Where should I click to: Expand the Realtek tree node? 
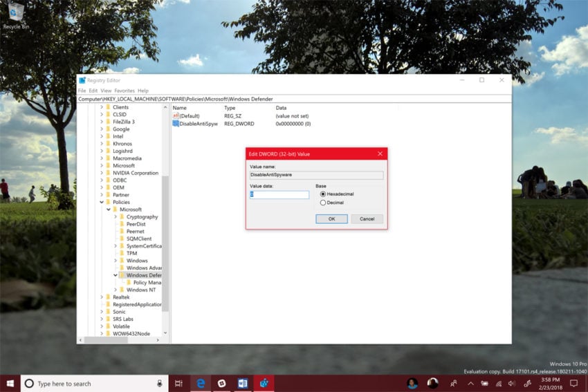tap(101, 297)
